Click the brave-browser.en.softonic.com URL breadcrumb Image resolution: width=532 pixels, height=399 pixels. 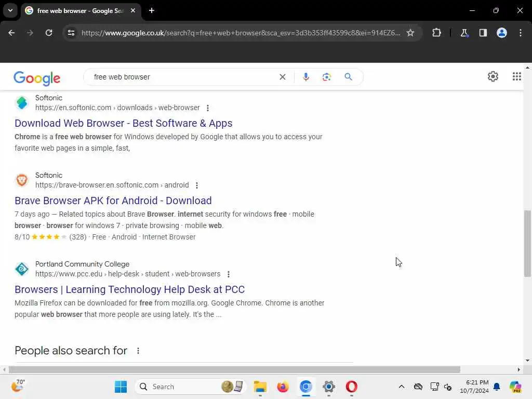pos(112,185)
